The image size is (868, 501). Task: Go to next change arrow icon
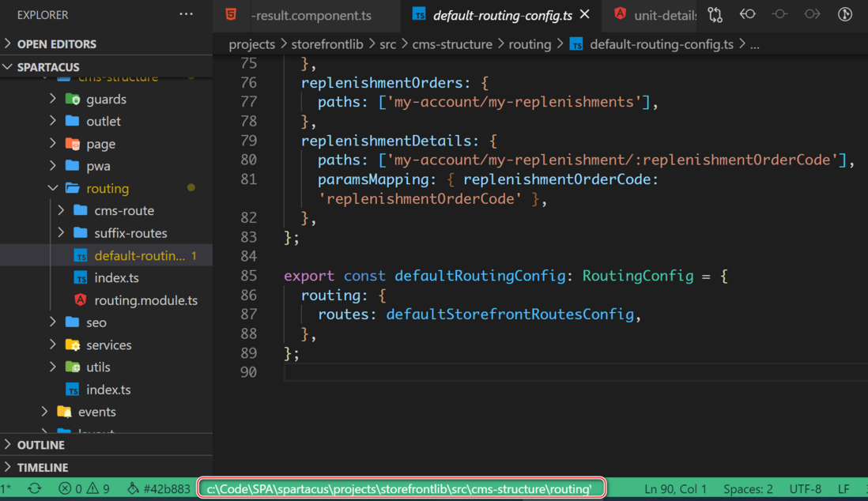812,14
